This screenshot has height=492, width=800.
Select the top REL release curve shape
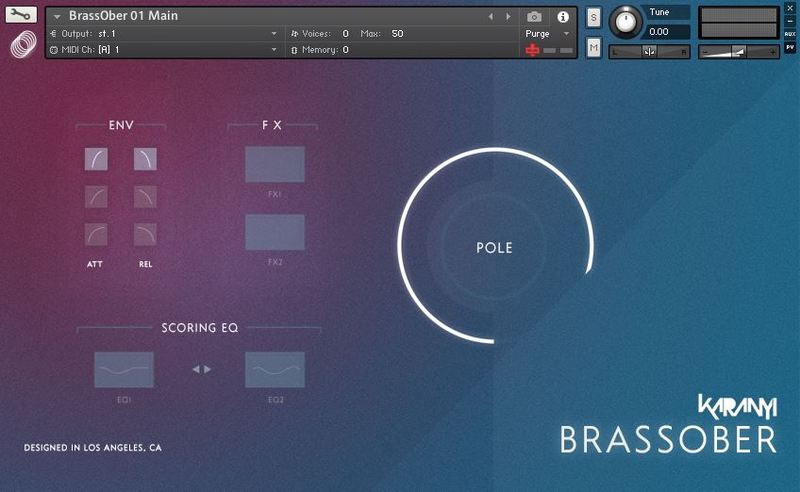click(x=145, y=159)
